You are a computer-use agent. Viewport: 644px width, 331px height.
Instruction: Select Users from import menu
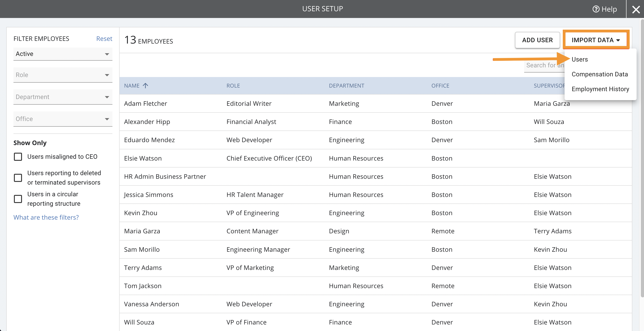tap(580, 59)
